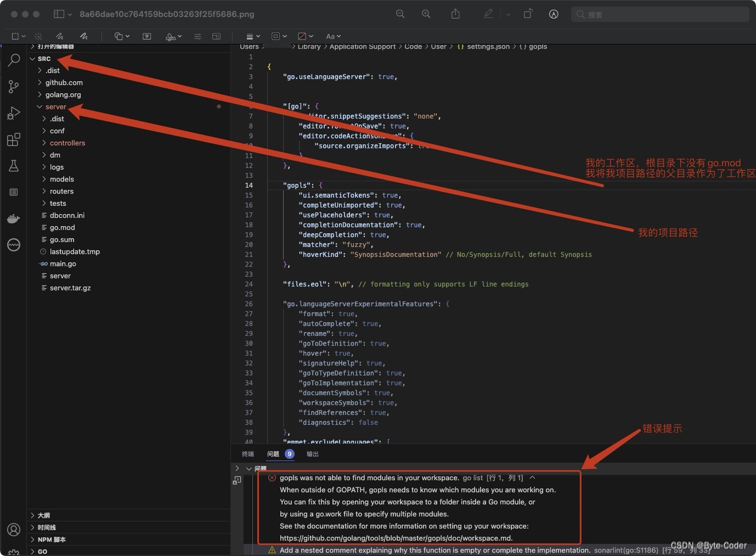Image resolution: width=756 pixels, height=556 pixels.
Task: Open the Aa Text Style menu
Action: click(333, 36)
